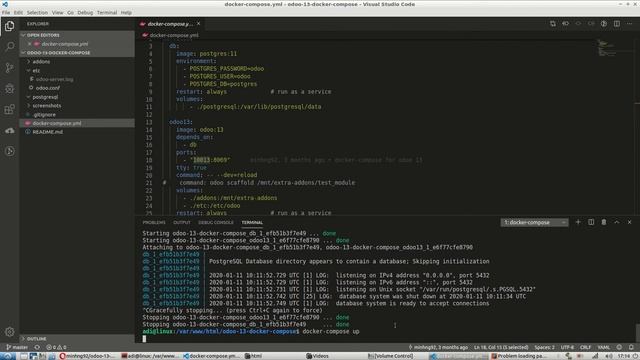
Task: Click the feedback smiley in status bar
Action: 619,347
